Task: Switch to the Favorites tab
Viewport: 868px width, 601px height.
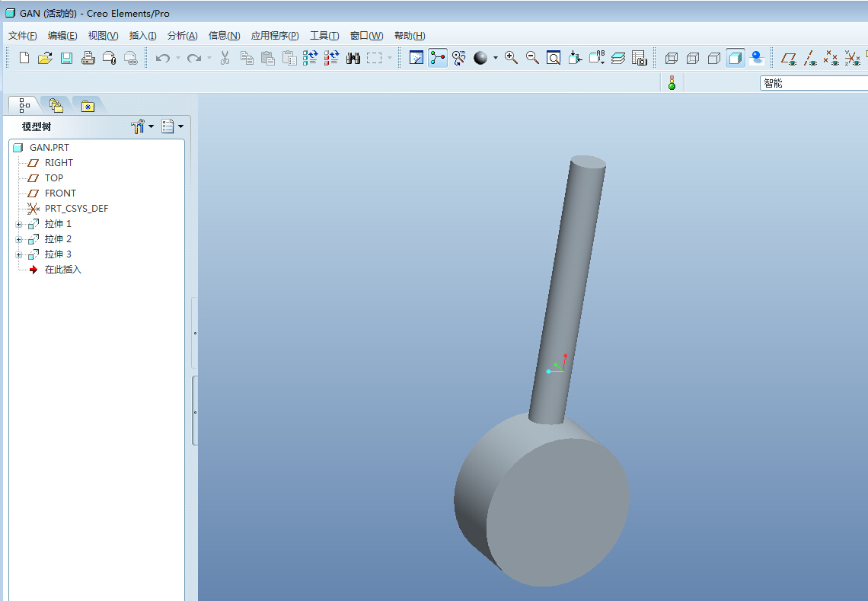Action: 88,105
